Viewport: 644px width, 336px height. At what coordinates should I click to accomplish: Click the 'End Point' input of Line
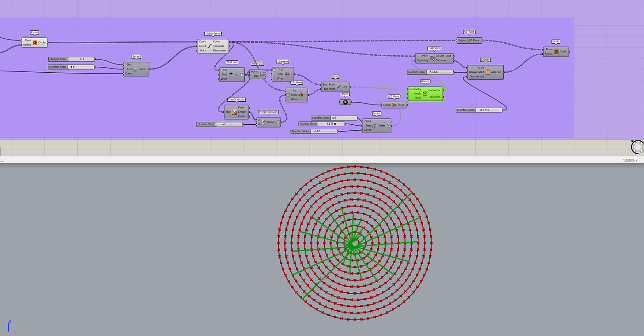[329, 89]
